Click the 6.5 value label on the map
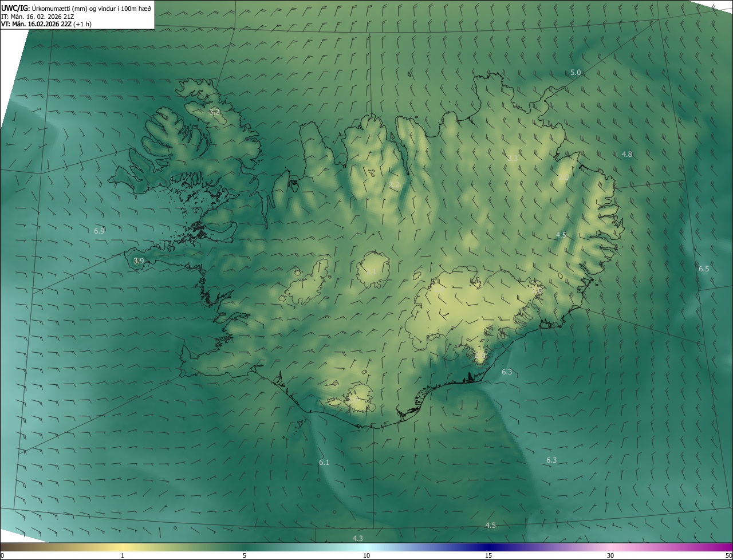The image size is (733, 560). pos(704,269)
